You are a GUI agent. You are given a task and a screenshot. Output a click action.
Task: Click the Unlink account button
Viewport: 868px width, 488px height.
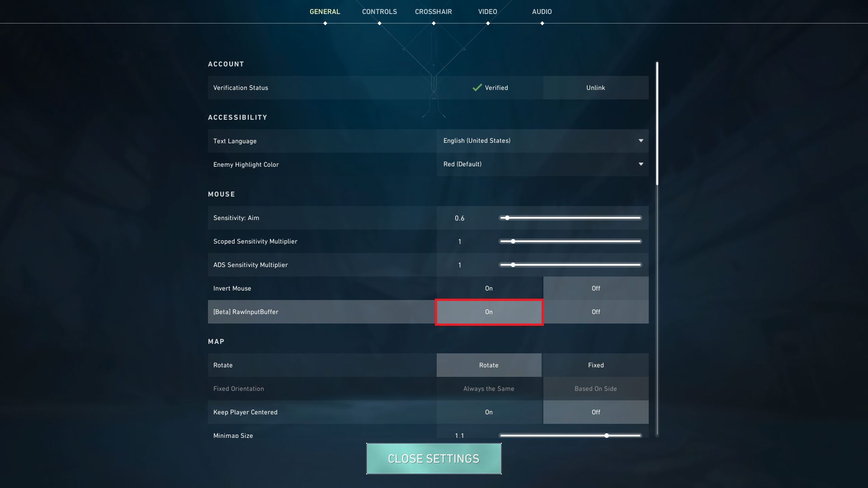coord(596,88)
